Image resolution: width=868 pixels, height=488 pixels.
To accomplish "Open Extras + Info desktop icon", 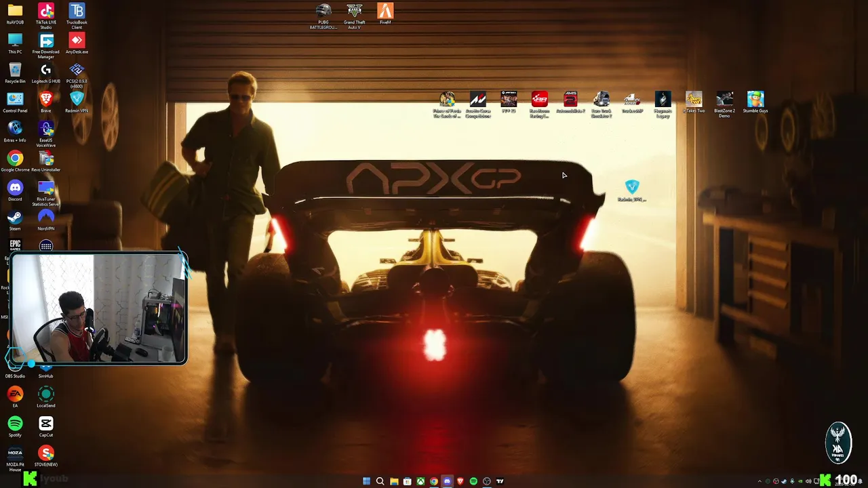I will [x=15, y=131].
